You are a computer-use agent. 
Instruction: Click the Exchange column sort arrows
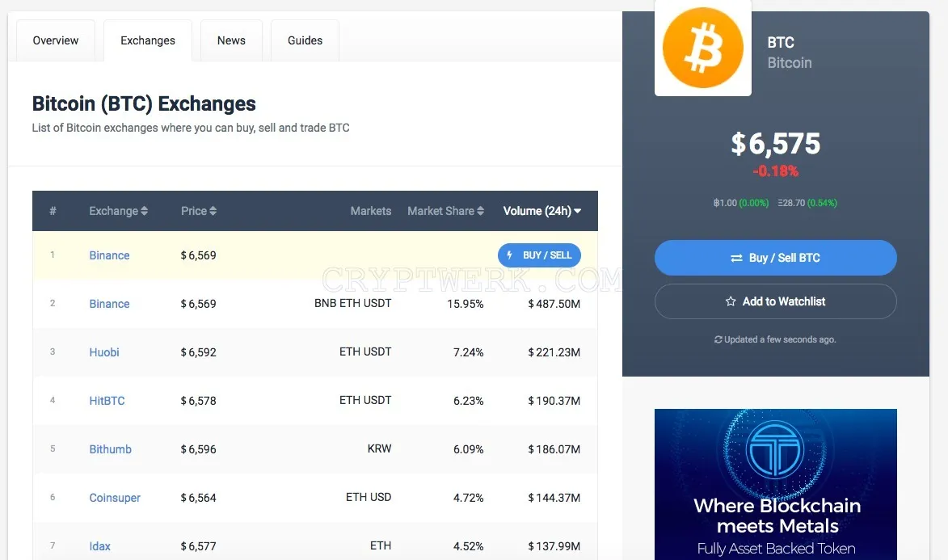coord(144,211)
